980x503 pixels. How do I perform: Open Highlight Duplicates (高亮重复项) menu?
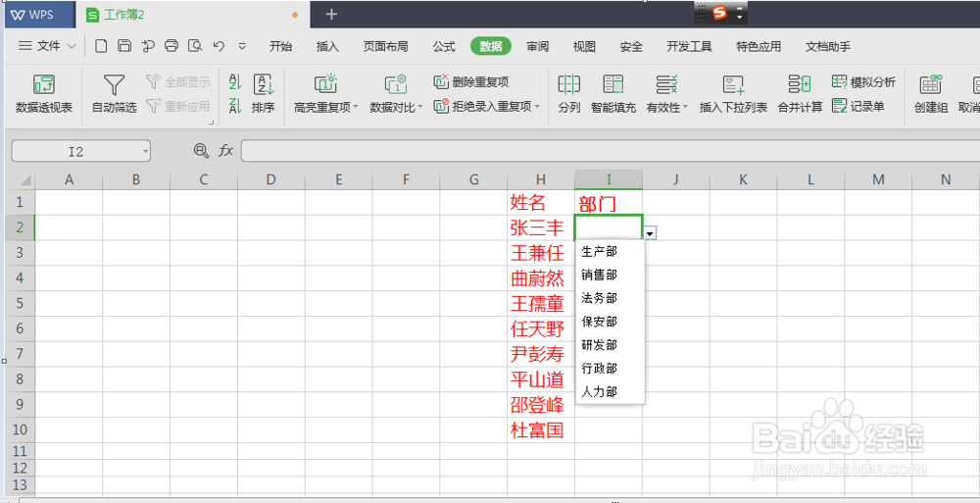(x=325, y=94)
